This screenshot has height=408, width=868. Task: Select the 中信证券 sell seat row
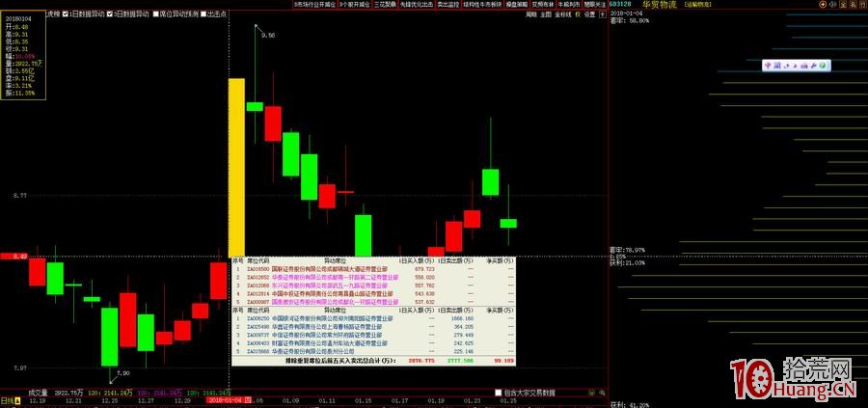point(373,336)
